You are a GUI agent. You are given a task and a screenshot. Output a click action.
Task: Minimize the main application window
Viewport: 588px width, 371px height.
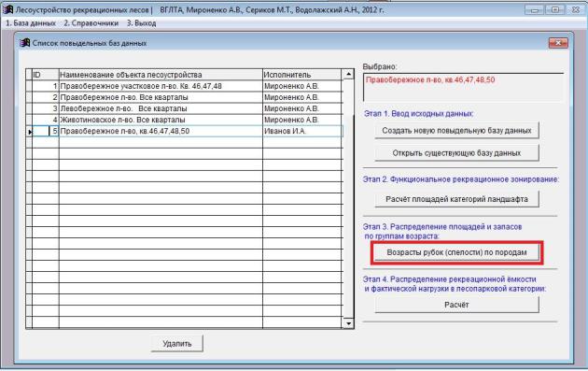[x=535, y=9]
